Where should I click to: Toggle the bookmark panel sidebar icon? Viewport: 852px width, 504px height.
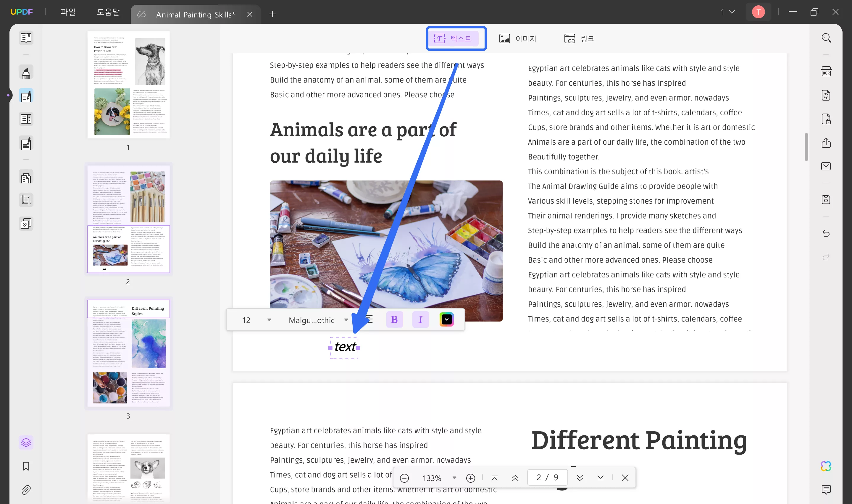point(26,466)
